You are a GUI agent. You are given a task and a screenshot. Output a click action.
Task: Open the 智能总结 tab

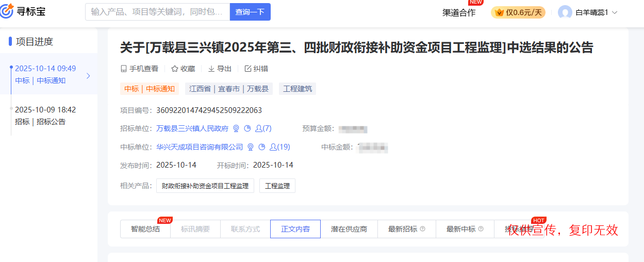coord(145,229)
